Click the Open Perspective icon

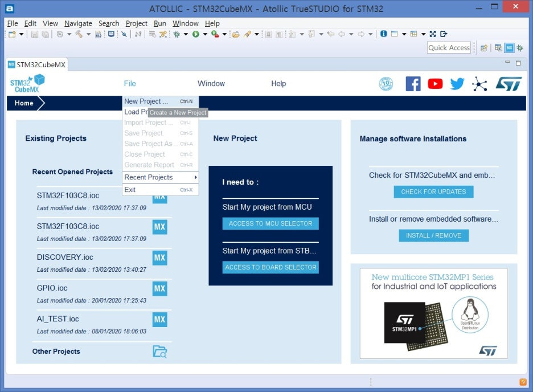tap(484, 48)
